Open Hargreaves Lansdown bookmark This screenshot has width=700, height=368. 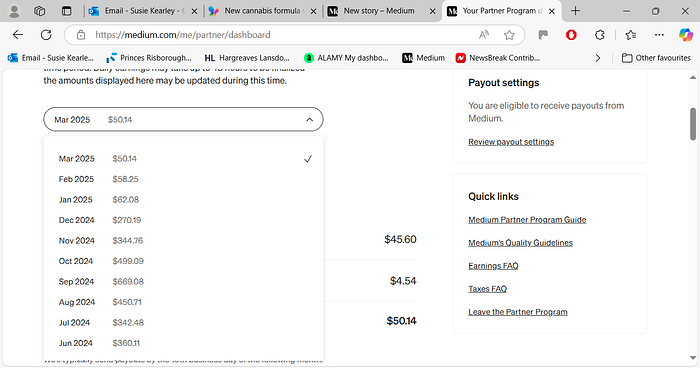[x=247, y=58]
